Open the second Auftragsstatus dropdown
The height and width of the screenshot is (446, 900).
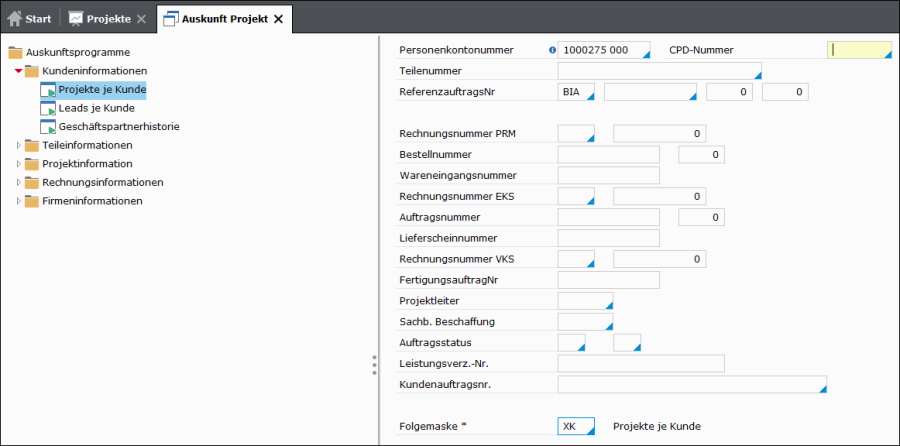coord(627,343)
